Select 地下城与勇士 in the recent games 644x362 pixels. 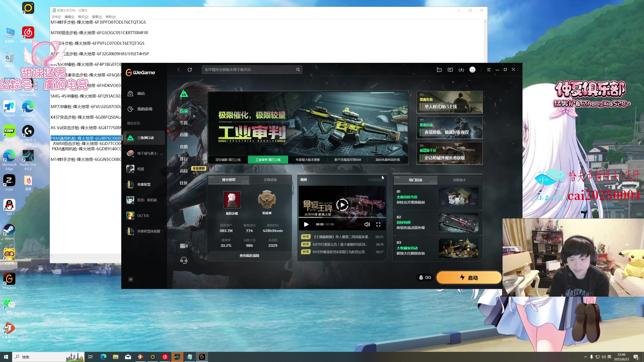point(144,153)
